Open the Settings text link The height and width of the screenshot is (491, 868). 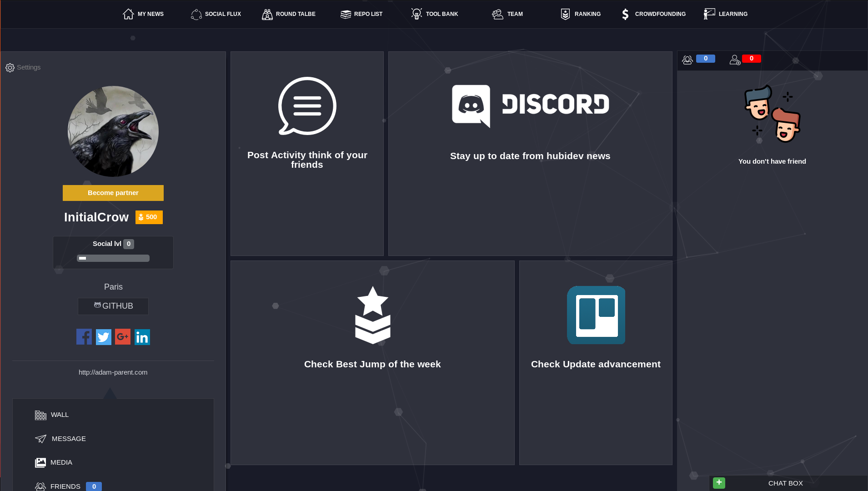pos(29,67)
